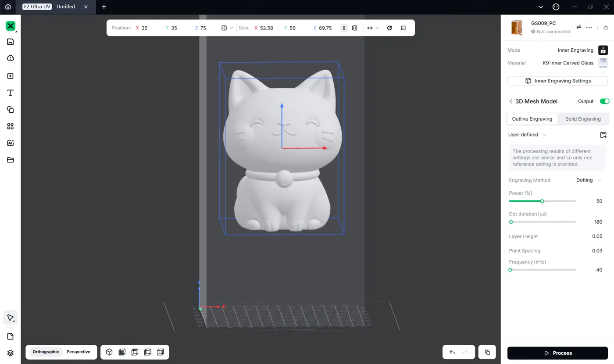The width and height of the screenshot is (614, 364).
Task: Open Inner Engraving Settings
Action: pyautogui.click(x=557, y=81)
